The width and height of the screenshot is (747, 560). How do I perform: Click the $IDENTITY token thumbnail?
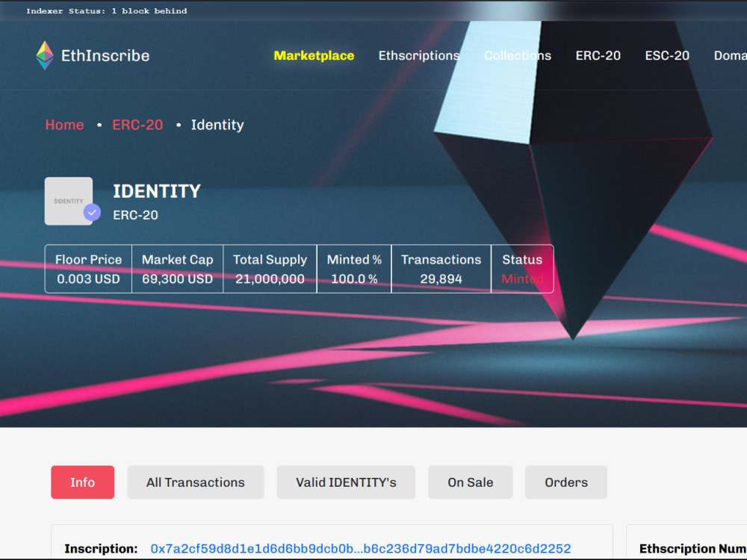tap(69, 201)
